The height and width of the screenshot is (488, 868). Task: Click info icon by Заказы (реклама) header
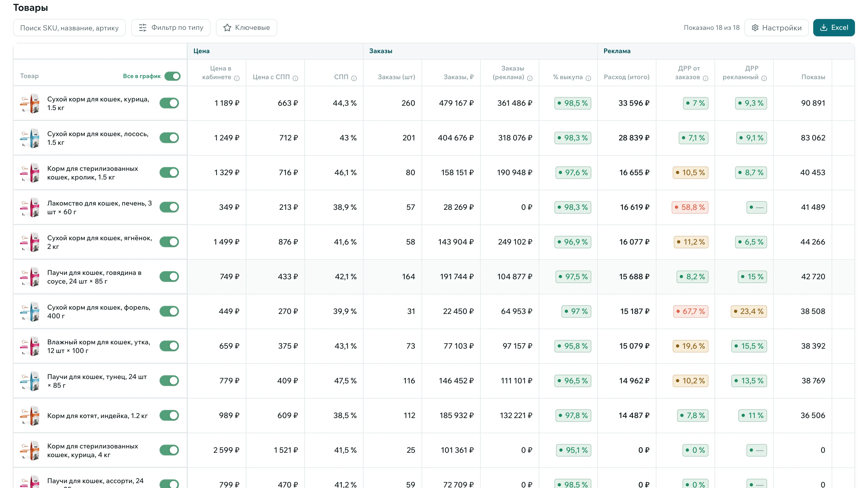pyautogui.click(x=530, y=78)
